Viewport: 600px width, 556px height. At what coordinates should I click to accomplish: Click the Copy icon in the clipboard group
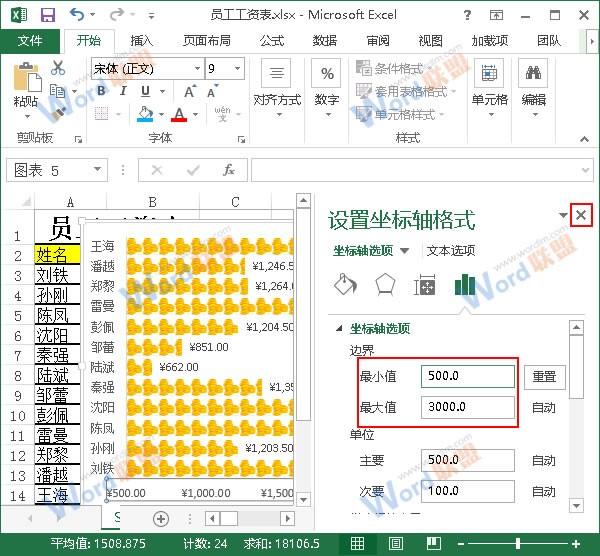[58, 91]
